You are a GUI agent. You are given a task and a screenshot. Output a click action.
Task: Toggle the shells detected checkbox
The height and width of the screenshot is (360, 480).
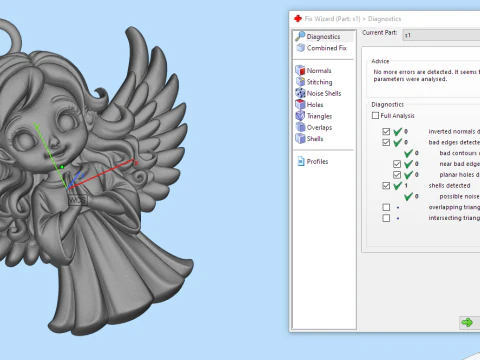click(x=386, y=186)
